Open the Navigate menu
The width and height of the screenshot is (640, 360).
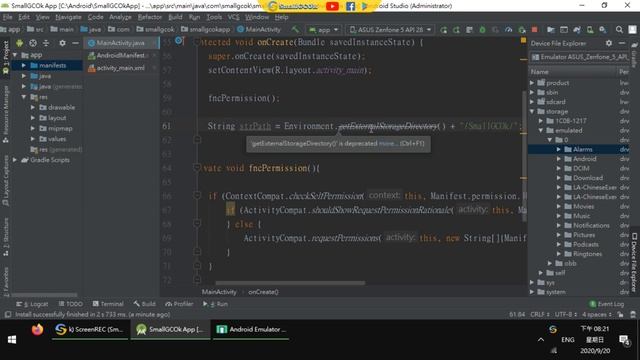pyautogui.click(x=68, y=17)
